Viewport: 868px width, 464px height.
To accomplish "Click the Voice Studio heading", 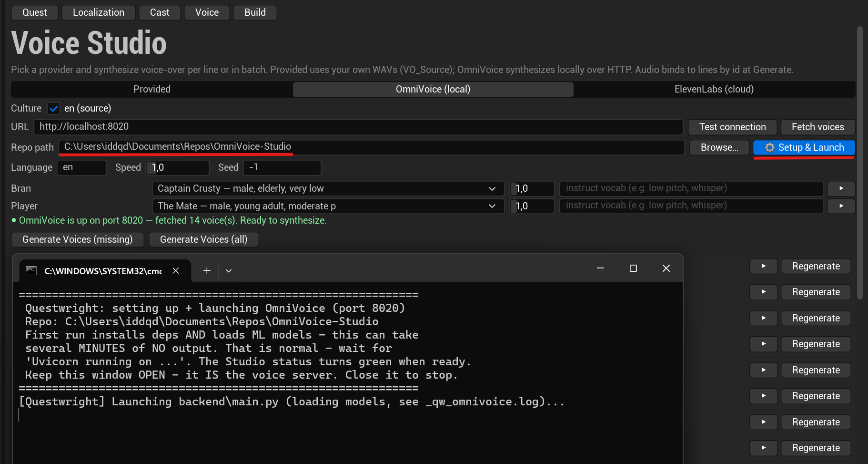I will tap(89, 43).
